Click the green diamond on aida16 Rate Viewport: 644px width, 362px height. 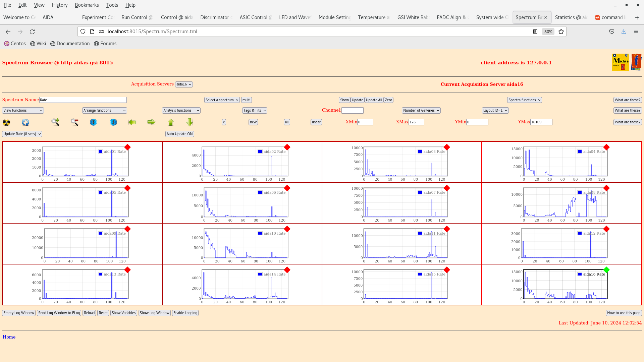tap(606, 270)
